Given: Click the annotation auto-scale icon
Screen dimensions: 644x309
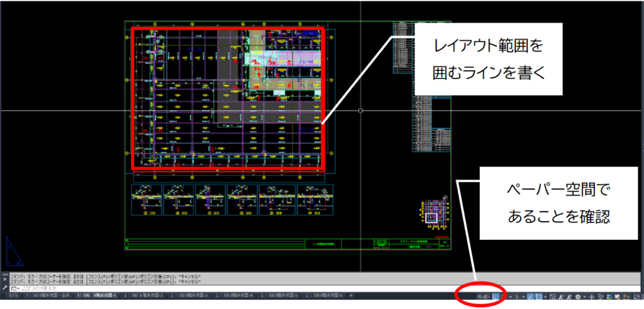Looking at the screenshot, I should tap(570, 296).
